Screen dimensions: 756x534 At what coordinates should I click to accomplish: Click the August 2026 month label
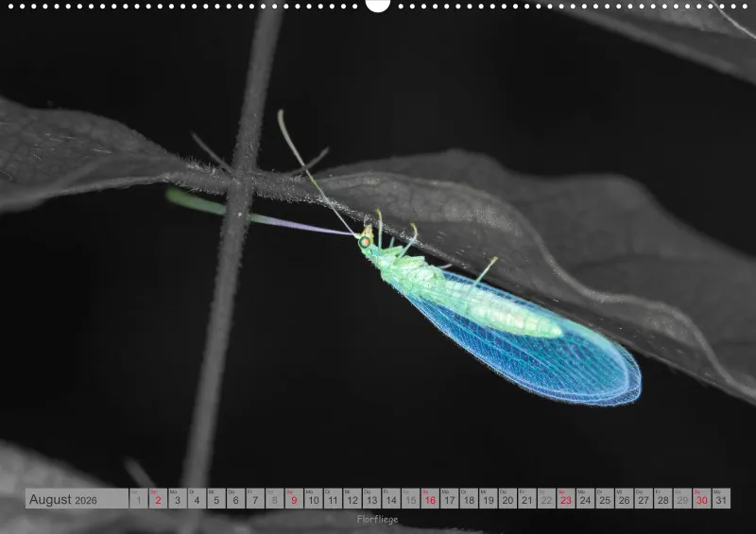63,500
